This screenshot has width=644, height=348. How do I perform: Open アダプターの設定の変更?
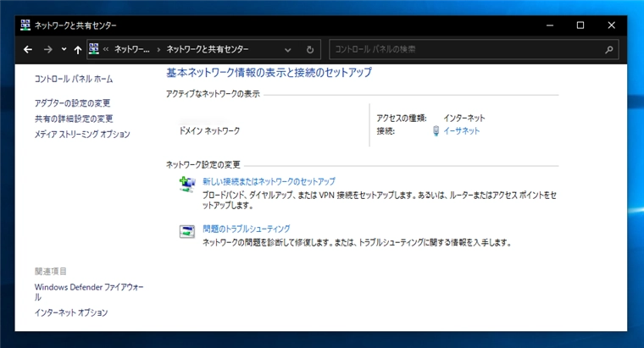click(72, 103)
